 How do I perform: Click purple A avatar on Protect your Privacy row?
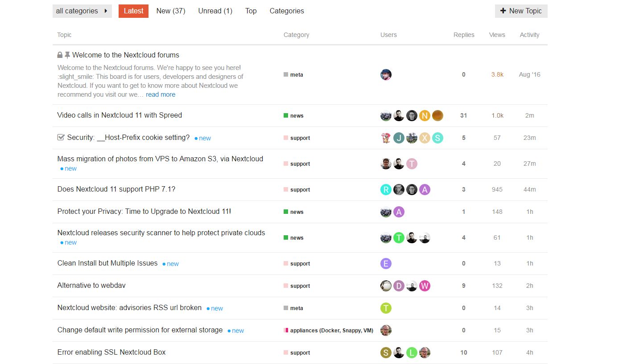coord(399,212)
